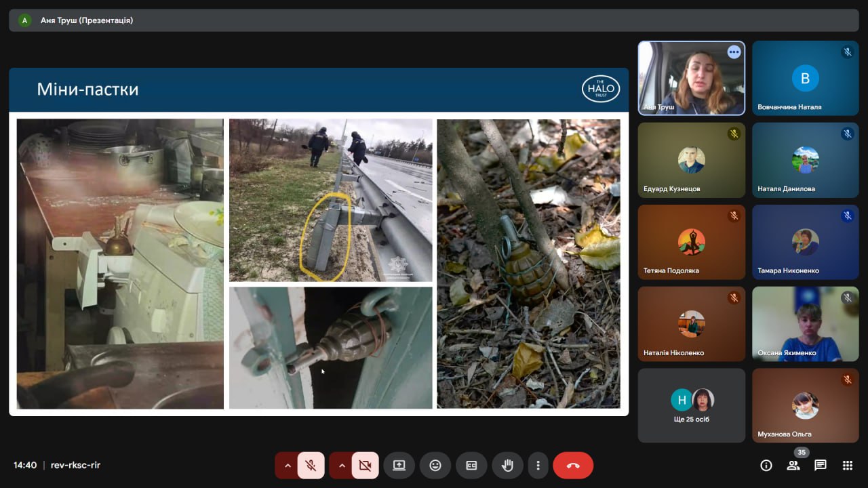
Task: Click the red leave call button
Action: [x=573, y=466]
